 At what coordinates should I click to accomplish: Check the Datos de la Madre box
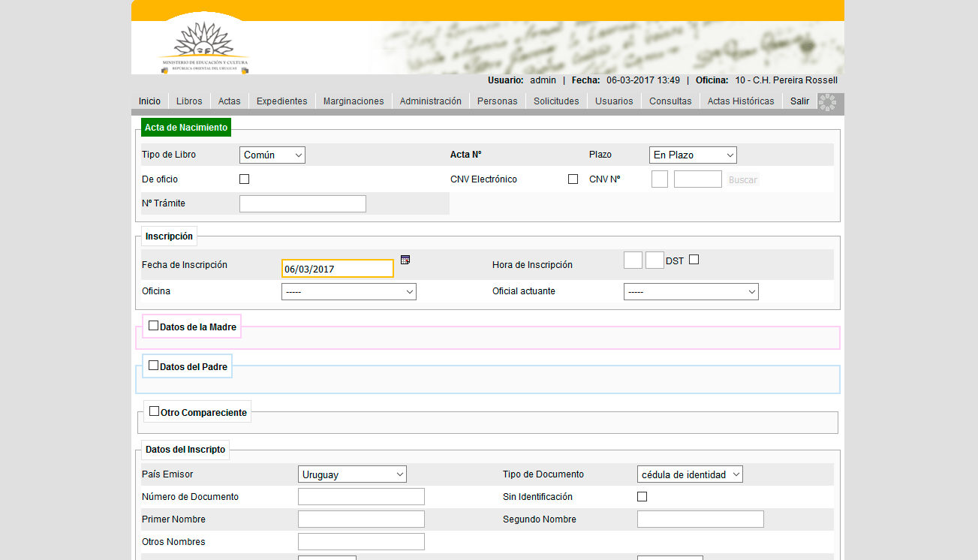tap(154, 326)
